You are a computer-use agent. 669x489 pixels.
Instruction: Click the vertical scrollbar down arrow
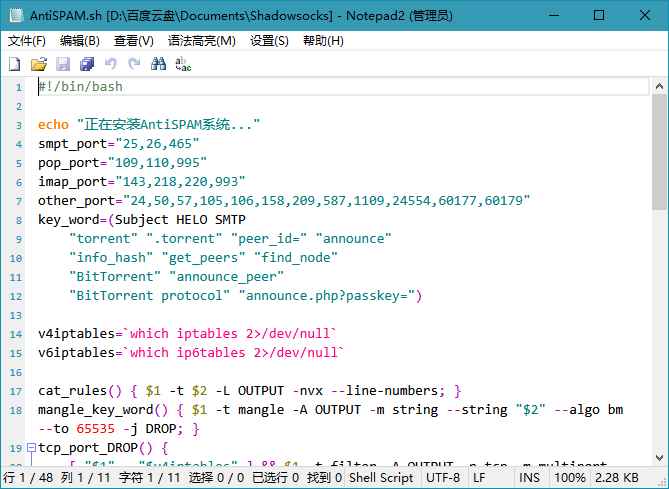click(659, 459)
